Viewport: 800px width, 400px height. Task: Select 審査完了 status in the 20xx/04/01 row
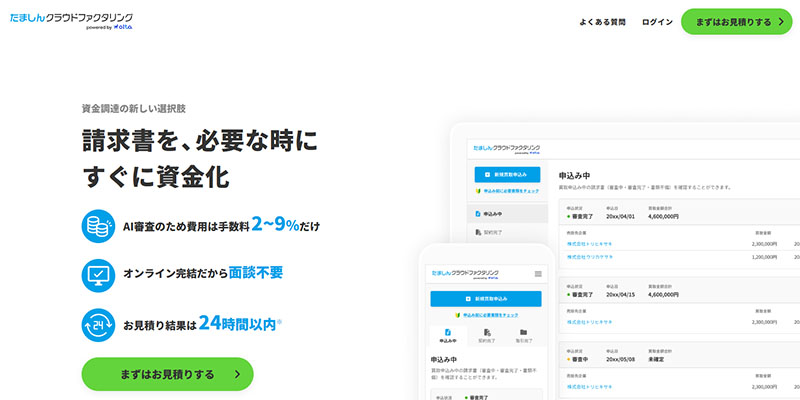click(580, 216)
